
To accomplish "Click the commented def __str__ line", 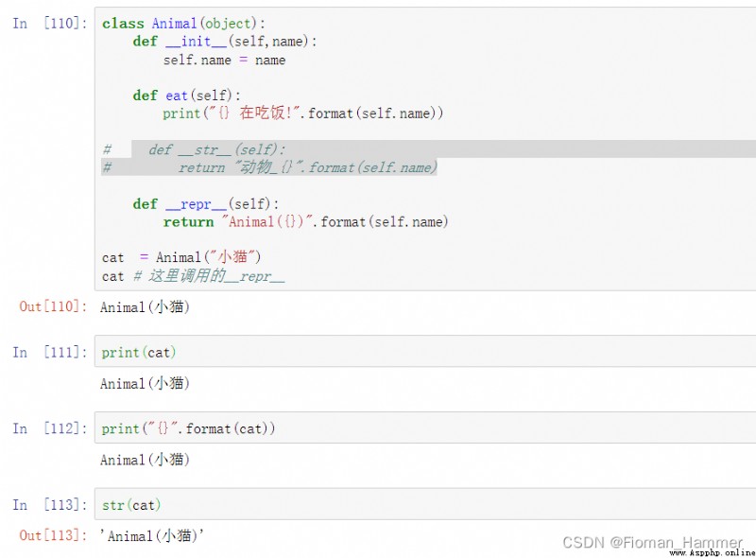I will click(194, 149).
